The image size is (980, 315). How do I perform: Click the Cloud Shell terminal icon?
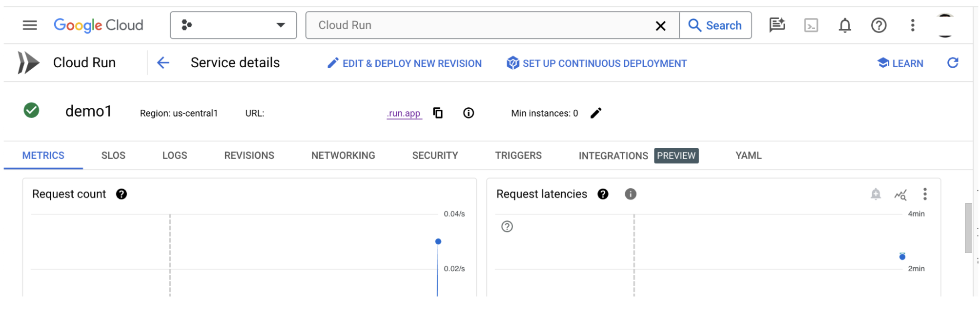[x=811, y=25]
